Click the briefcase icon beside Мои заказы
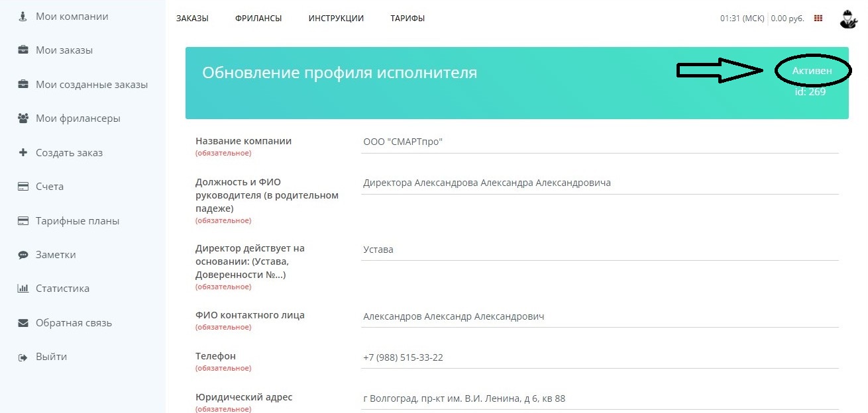Viewport: 868px width, 413px height. [23, 50]
